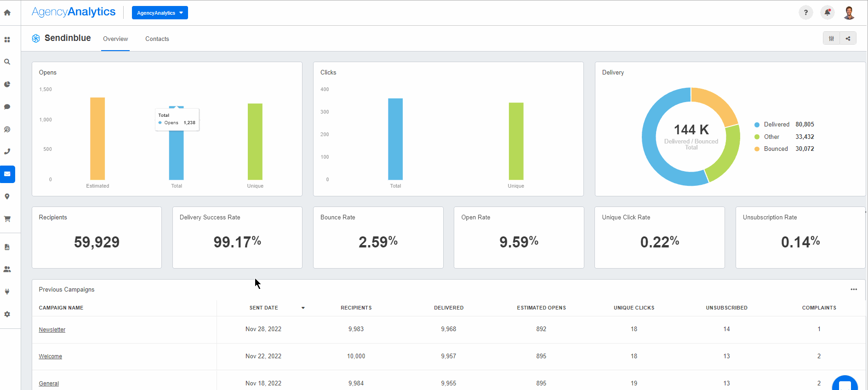The image size is (868, 390).
Task: Expand the AgencyAnalytics account dropdown
Action: 160,13
